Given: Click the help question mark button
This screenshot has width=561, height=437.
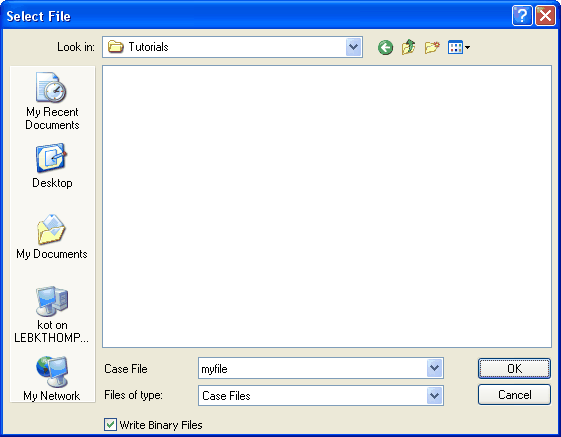Looking at the screenshot, I should tap(522, 16).
